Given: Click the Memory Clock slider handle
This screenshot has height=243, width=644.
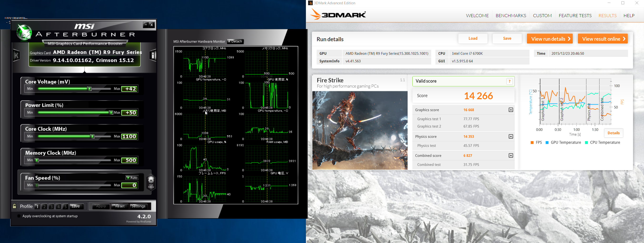Looking at the screenshot, I should [x=37, y=160].
